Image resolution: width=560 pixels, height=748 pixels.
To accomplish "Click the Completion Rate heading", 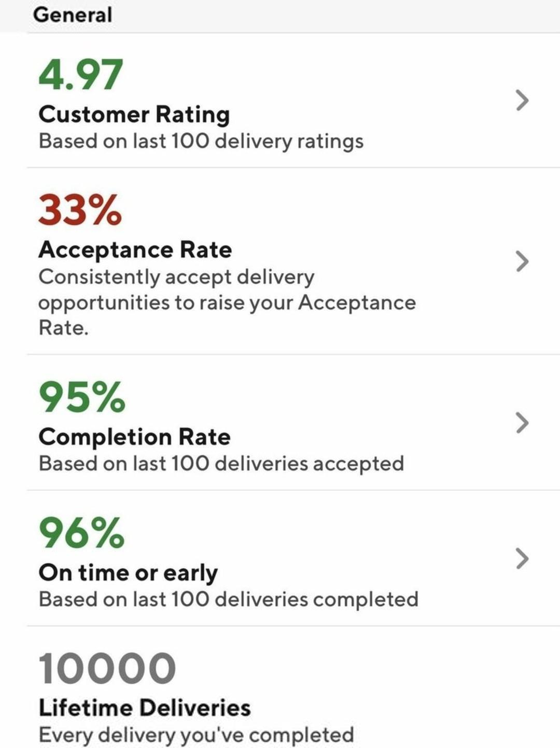I will [135, 437].
